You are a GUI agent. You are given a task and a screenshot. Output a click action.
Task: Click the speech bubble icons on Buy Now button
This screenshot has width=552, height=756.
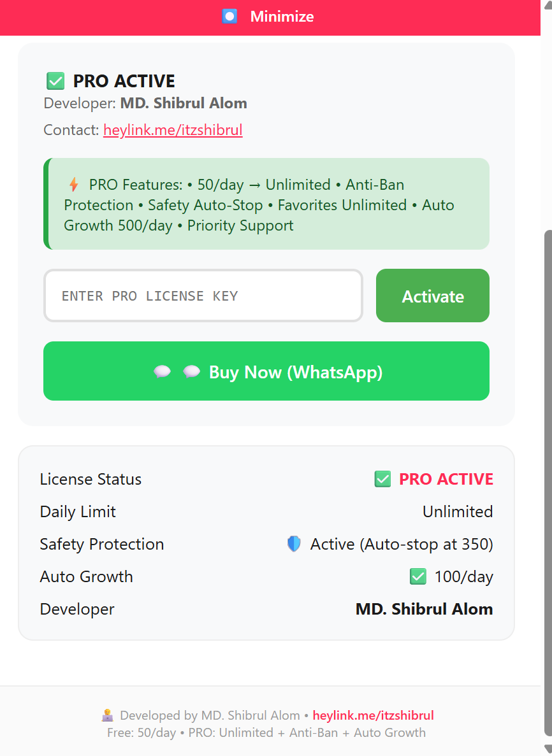click(x=177, y=371)
